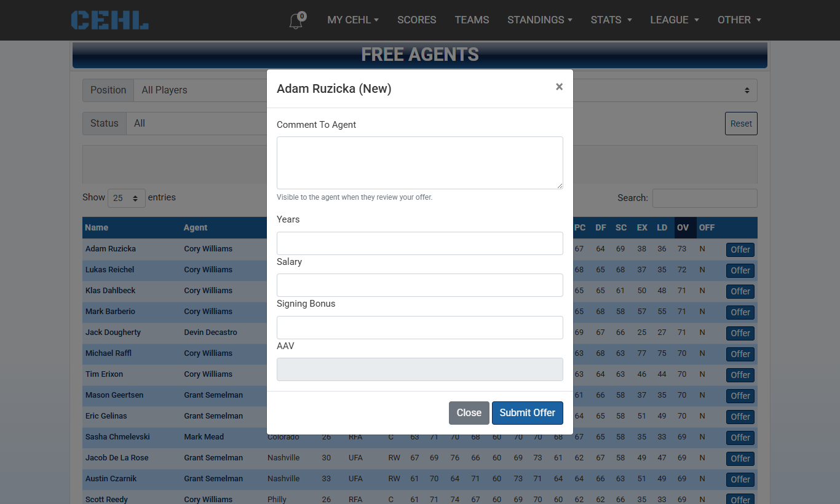Image resolution: width=840 pixels, height=504 pixels.
Task: Select player name Sasha Chmelevski
Action: tap(117, 437)
